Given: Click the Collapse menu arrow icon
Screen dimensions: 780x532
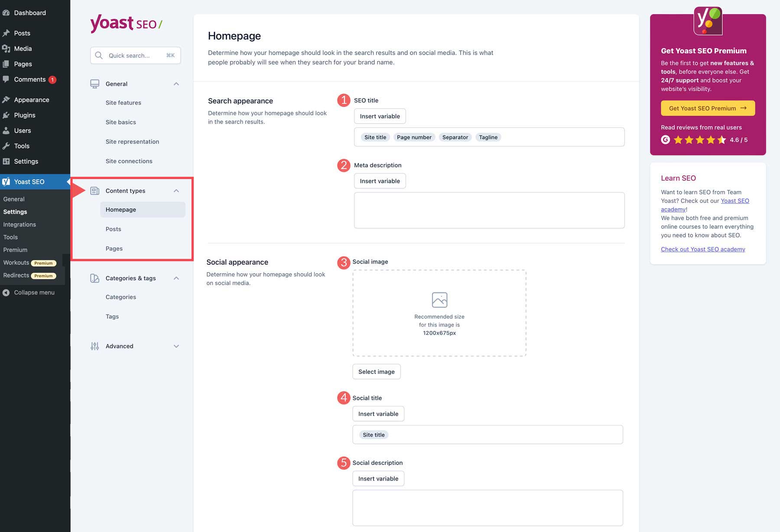Looking at the screenshot, I should pyautogui.click(x=6, y=292).
